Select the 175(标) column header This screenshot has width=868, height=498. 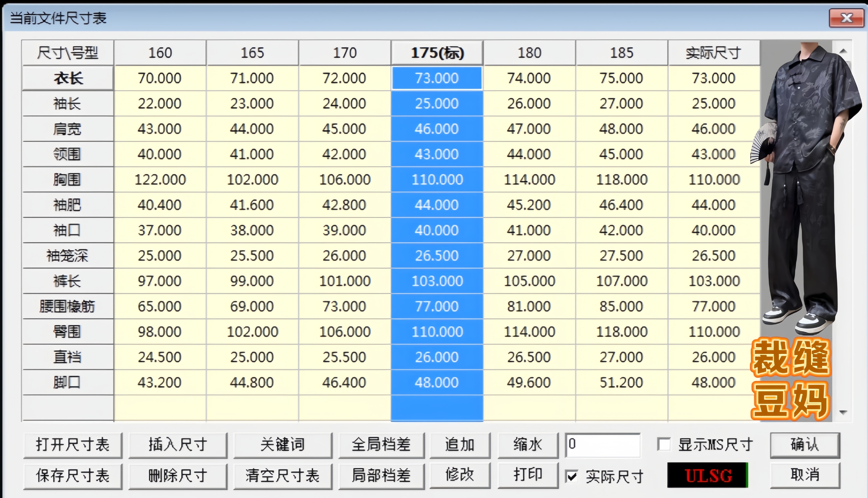[437, 53]
